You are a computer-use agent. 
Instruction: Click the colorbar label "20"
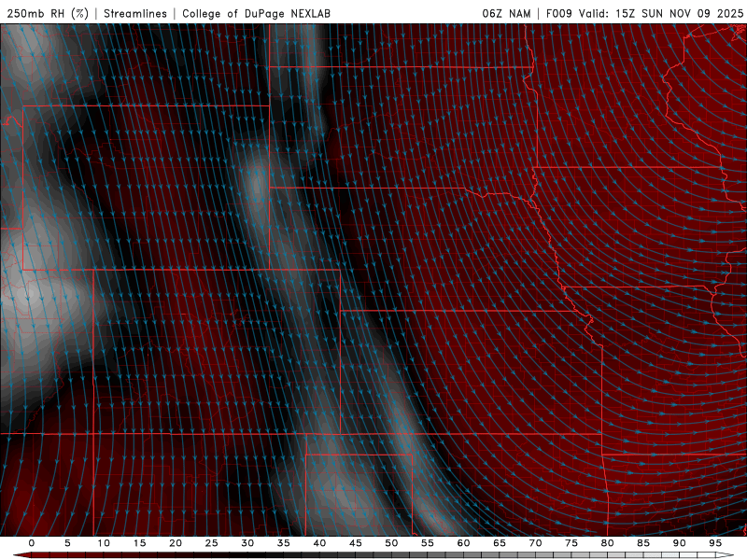click(x=176, y=543)
